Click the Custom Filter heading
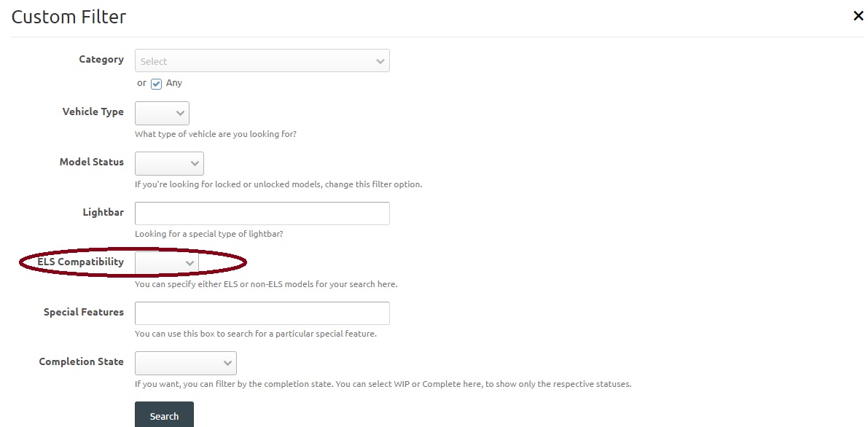868x427 pixels. 69,17
